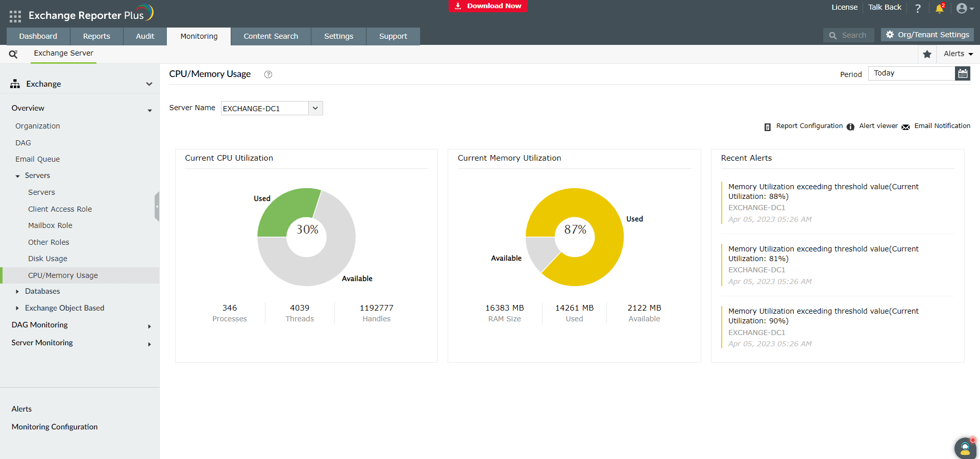Collapse the Overview section
The width and height of the screenshot is (980, 459).
150,110
